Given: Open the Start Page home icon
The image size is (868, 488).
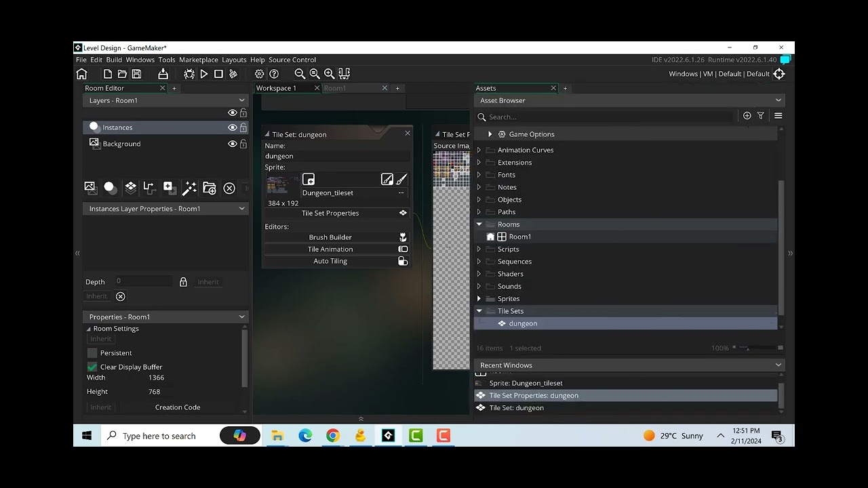Looking at the screenshot, I should click(x=81, y=74).
